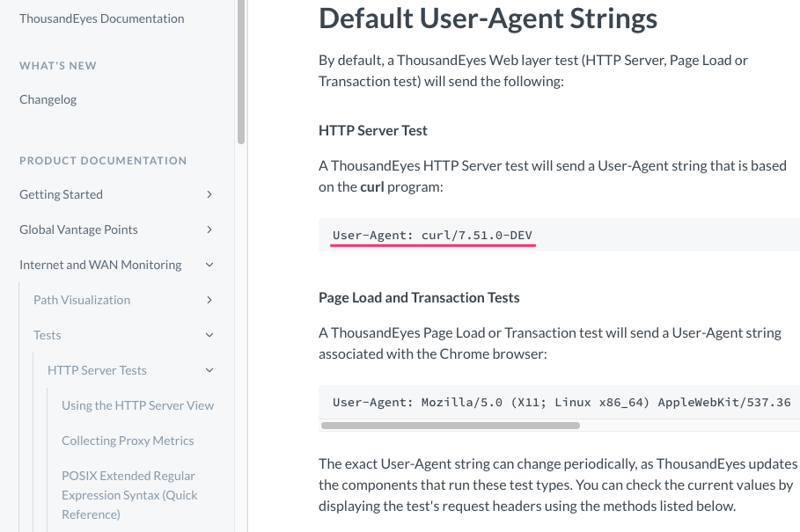Expand the Global Vantage Points chevron
This screenshot has width=800, height=532.
click(209, 230)
